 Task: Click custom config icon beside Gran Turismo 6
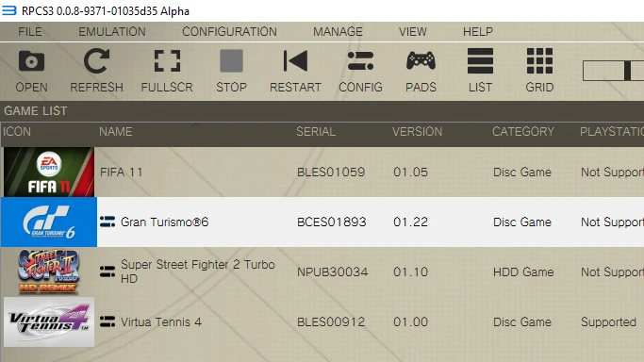click(x=107, y=222)
